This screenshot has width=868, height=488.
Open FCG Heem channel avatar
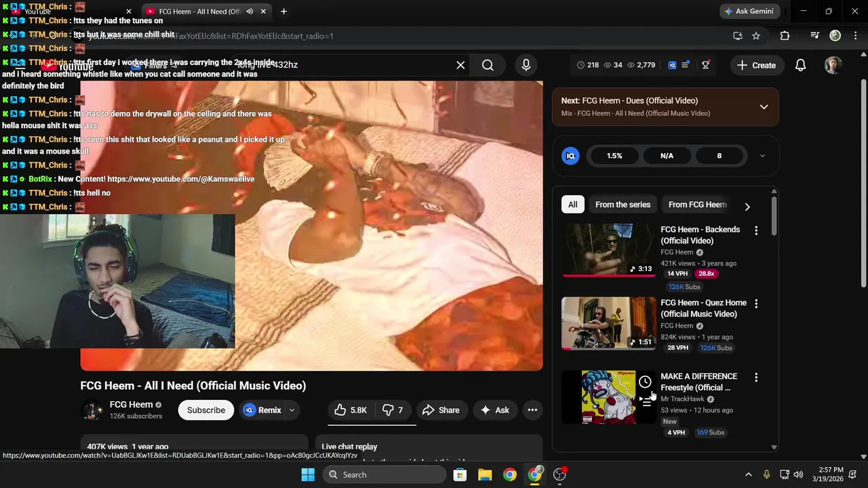[x=92, y=410]
